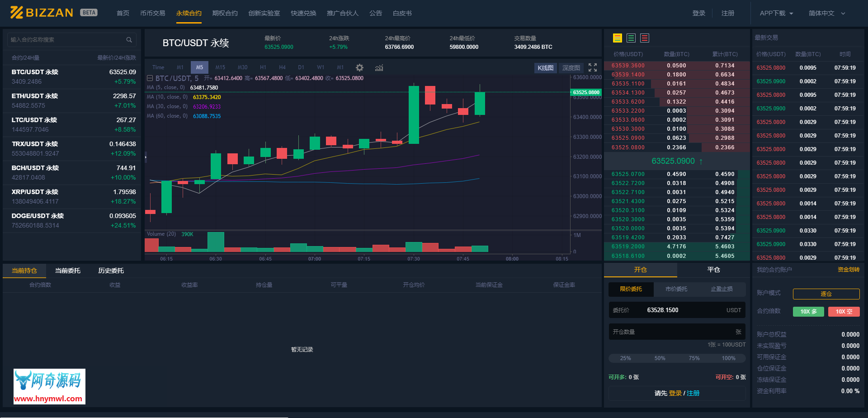
Task: Show combined buy and sell order book
Action: 617,38
